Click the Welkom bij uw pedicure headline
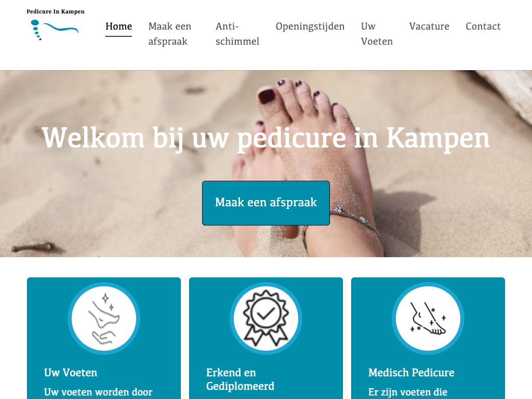 pyautogui.click(x=265, y=138)
